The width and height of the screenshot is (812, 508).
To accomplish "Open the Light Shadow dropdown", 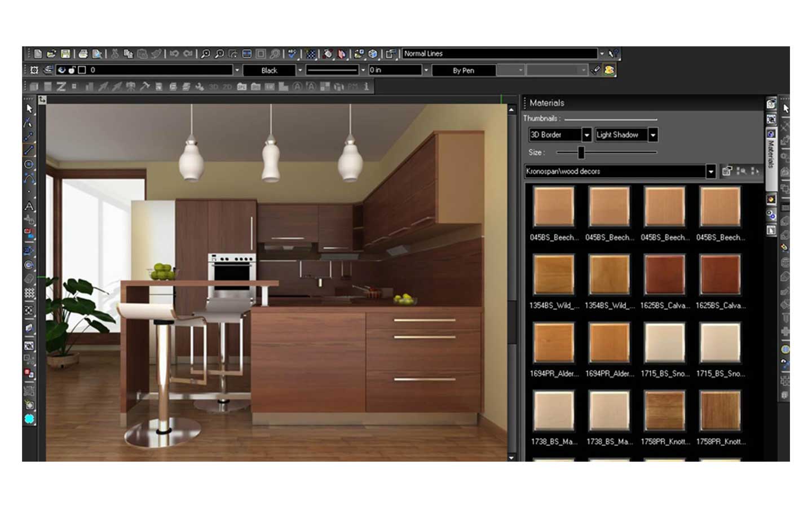I will point(653,135).
